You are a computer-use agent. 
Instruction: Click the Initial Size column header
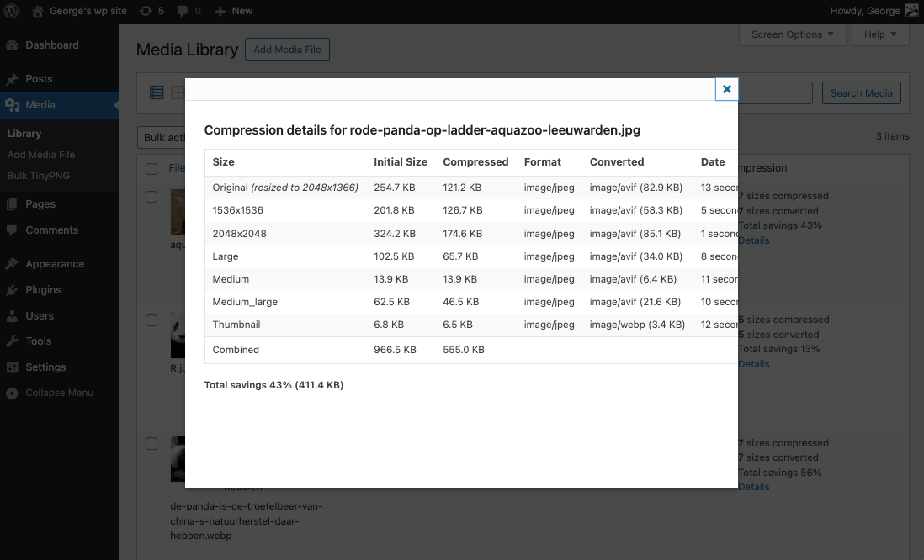click(x=400, y=162)
